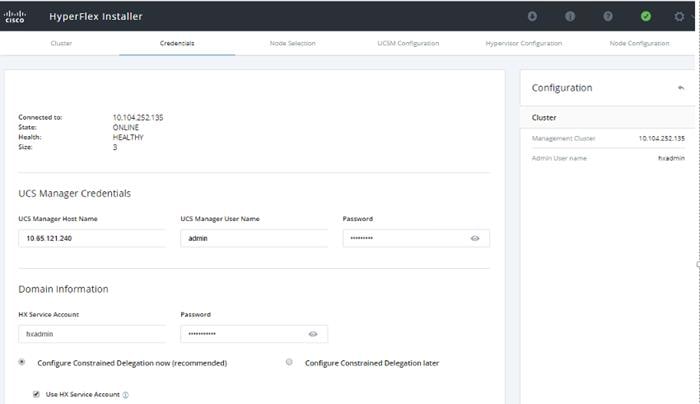Click the hxadmin Admin User name value

click(x=671, y=158)
